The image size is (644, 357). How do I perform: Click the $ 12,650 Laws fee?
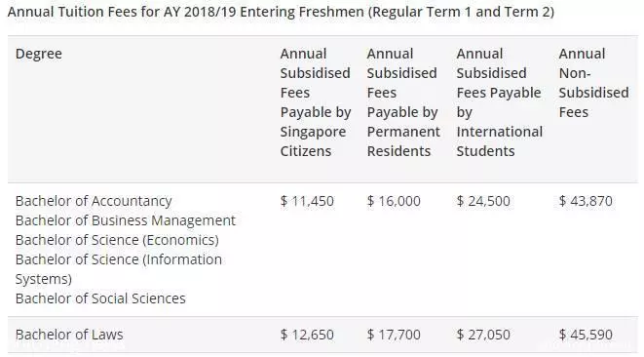click(x=307, y=335)
